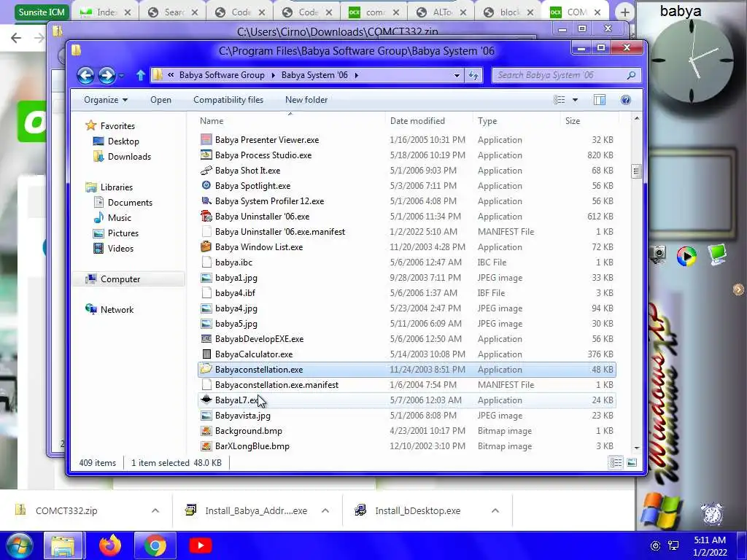The width and height of the screenshot is (747, 560).
Task: Click the magnifier icon in search box
Action: 631,75
